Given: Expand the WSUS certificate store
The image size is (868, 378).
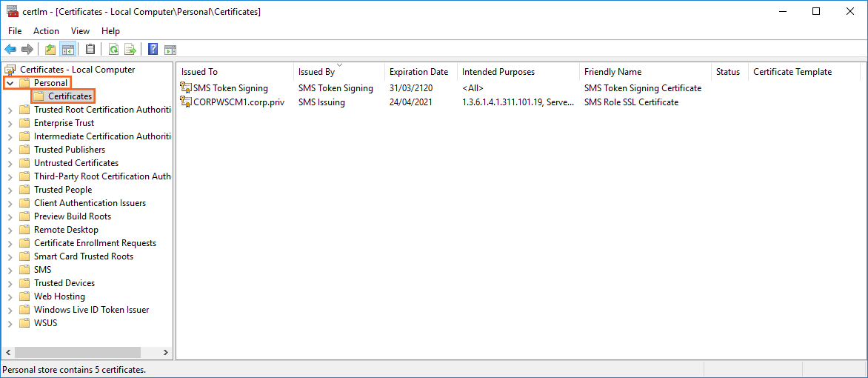Looking at the screenshot, I should 10,323.
